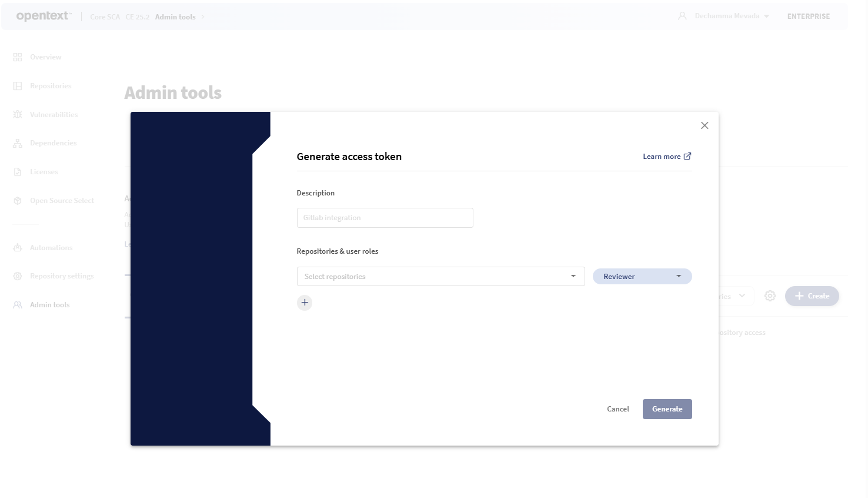Click the Repositories sidebar icon

tap(18, 86)
